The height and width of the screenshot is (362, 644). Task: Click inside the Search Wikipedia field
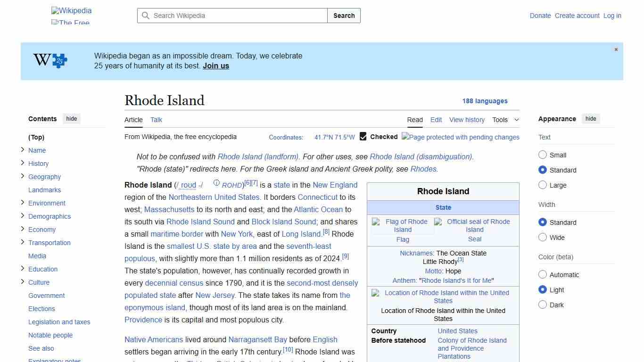click(231, 16)
